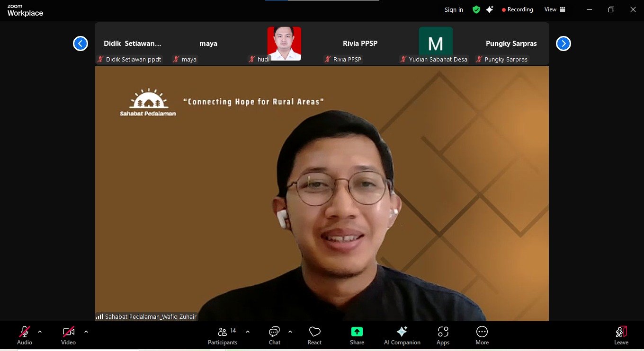Open AI Companion in the toolbar
Screen dimensions: 644x351
point(402,336)
